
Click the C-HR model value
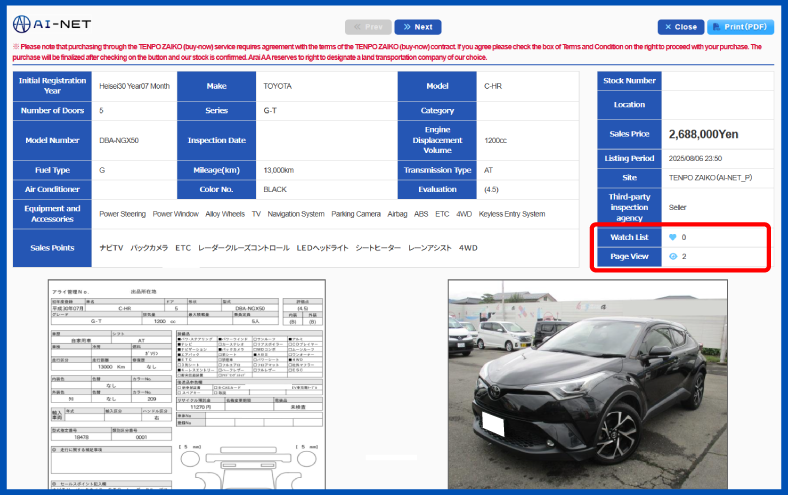coord(492,86)
